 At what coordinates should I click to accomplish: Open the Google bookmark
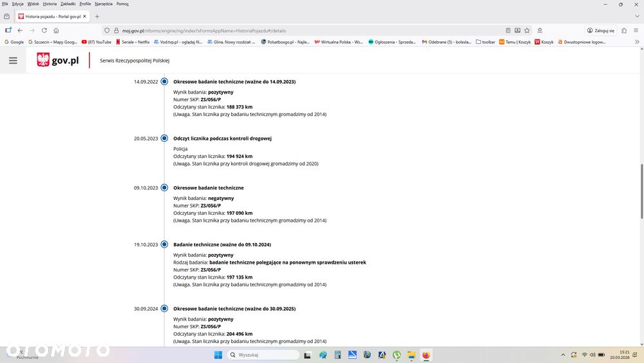click(14, 42)
